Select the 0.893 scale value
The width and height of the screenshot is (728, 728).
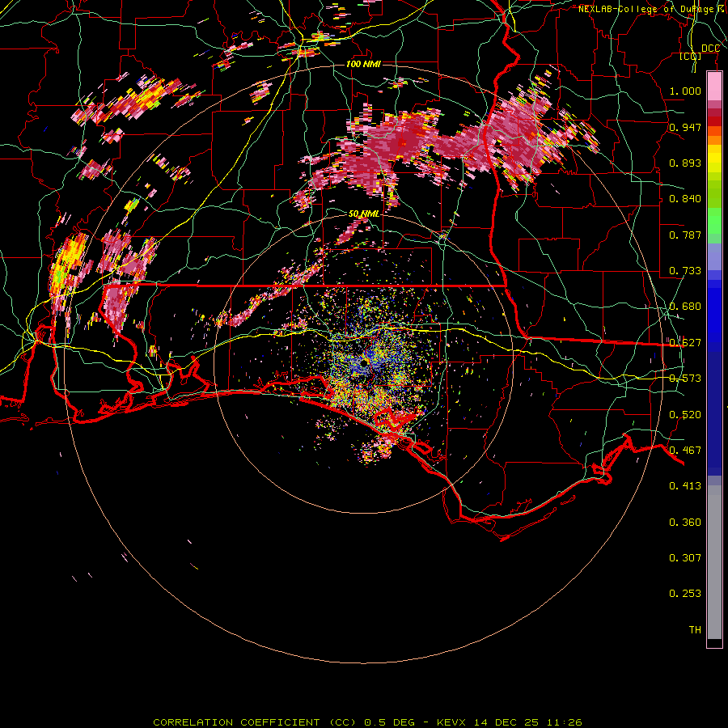click(x=685, y=163)
